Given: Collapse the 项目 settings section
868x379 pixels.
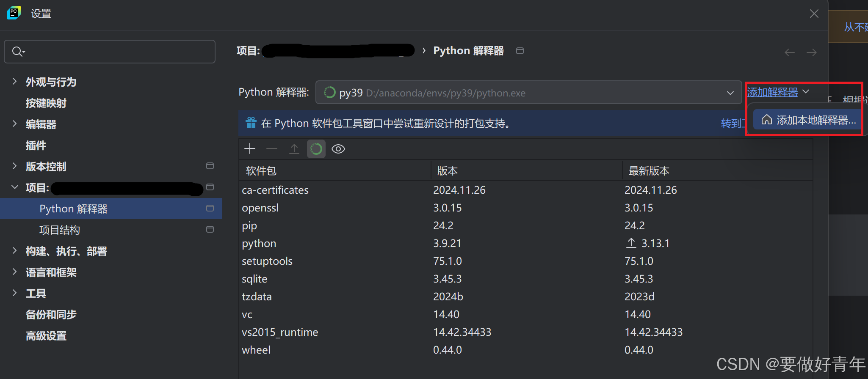Looking at the screenshot, I should 15,187.
